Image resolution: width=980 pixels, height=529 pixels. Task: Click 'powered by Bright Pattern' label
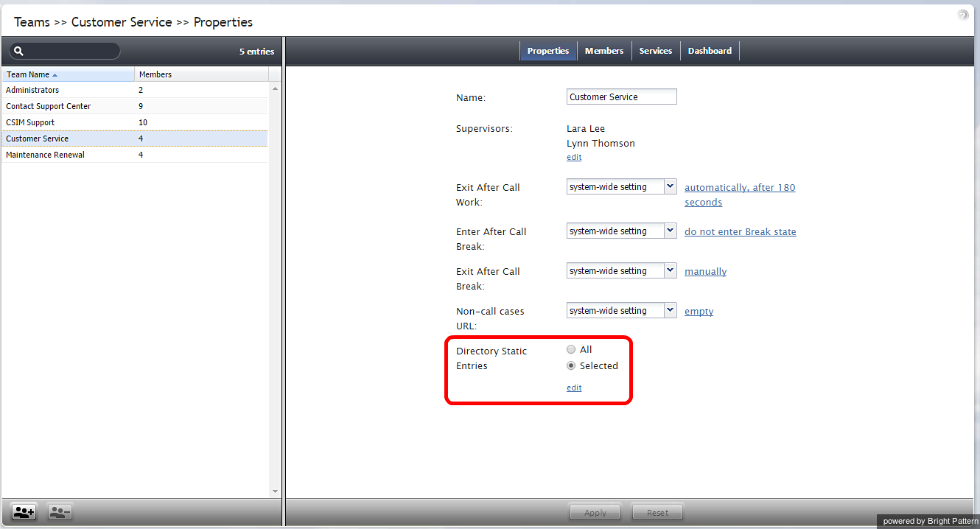tap(930, 522)
